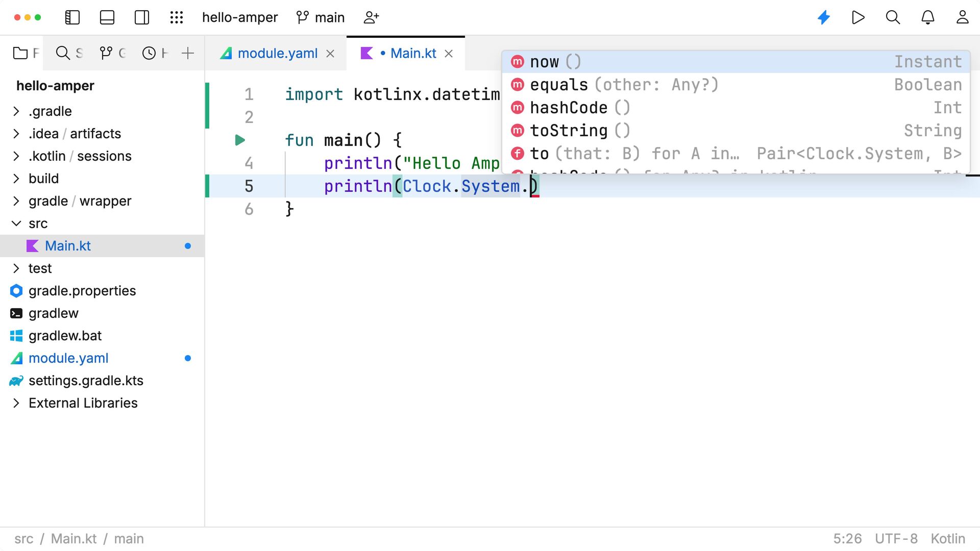
Task: Expand External Libraries node
Action: [x=16, y=403]
